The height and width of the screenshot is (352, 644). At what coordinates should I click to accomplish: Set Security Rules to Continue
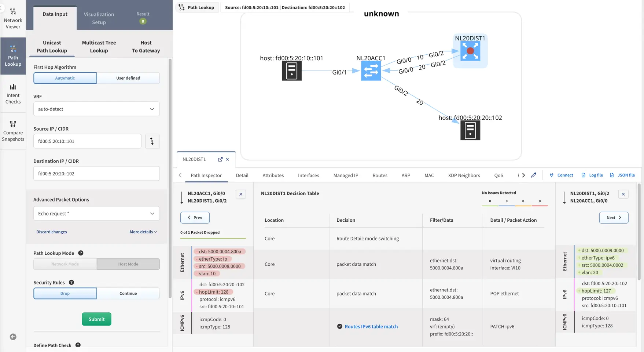[x=128, y=294]
